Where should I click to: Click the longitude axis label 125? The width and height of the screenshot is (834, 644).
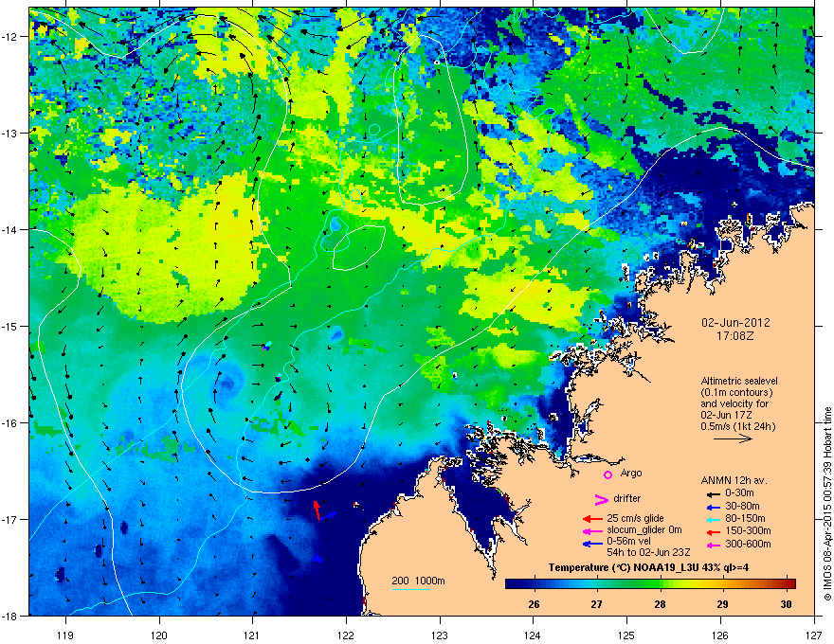626,635
